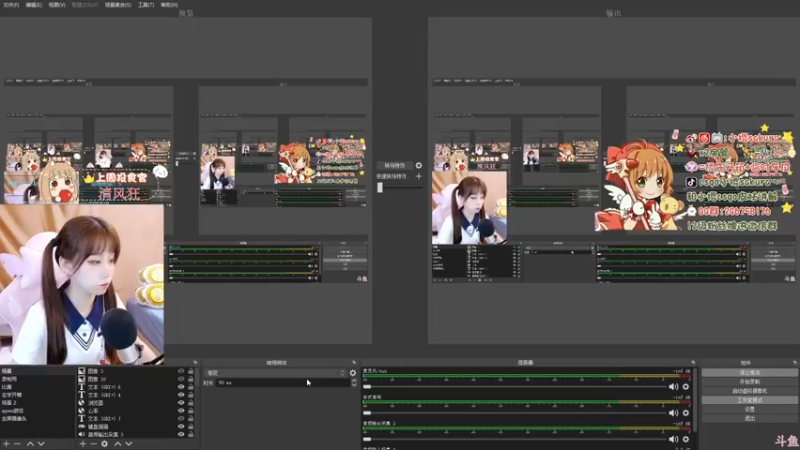Open 编辑(E) menu
Viewport: 800px width, 450px height.
[34, 5]
